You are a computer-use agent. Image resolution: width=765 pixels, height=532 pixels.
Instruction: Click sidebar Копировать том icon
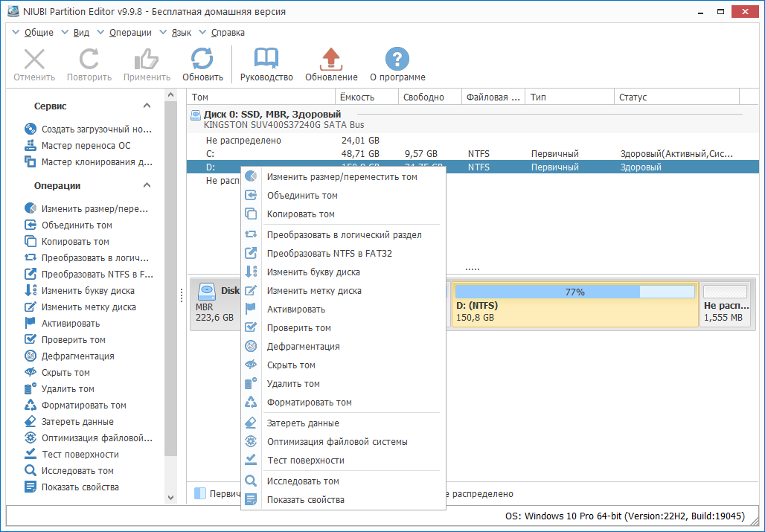click(31, 241)
